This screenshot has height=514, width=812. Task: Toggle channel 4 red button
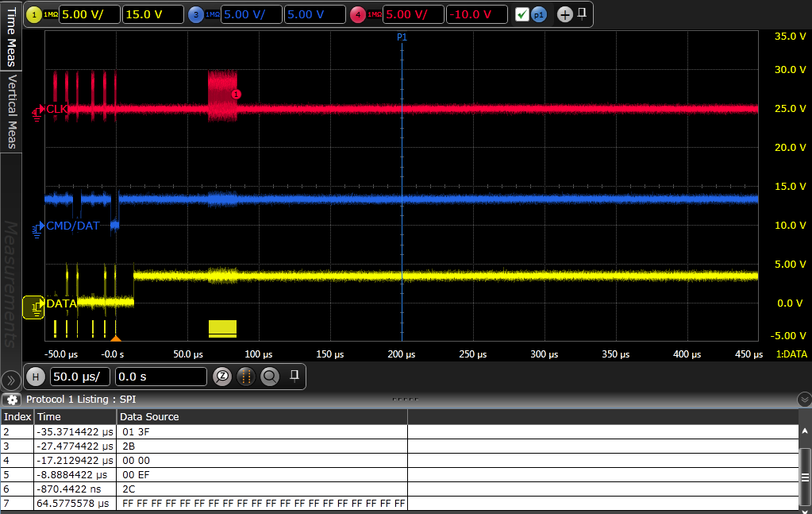coord(358,14)
